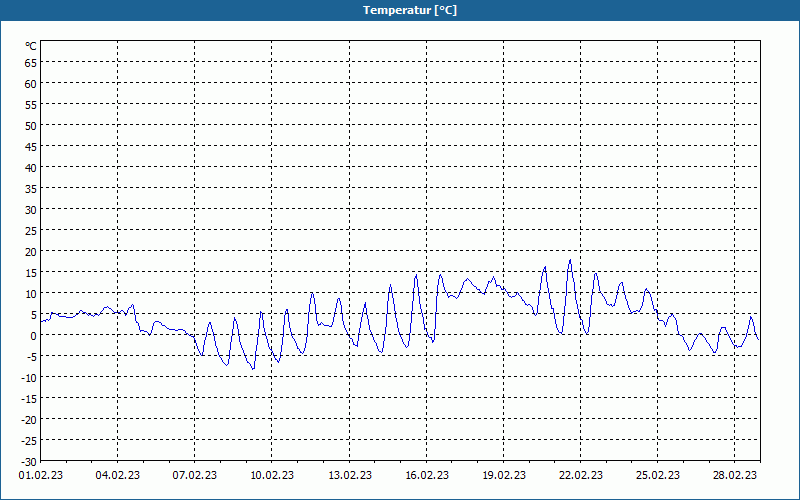Click the -10 value on temperature axis

tap(29, 378)
